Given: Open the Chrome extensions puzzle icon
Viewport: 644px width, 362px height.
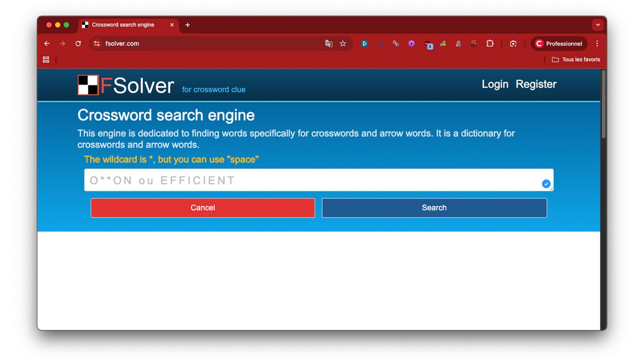Looking at the screenshot, I should (490, 43).
